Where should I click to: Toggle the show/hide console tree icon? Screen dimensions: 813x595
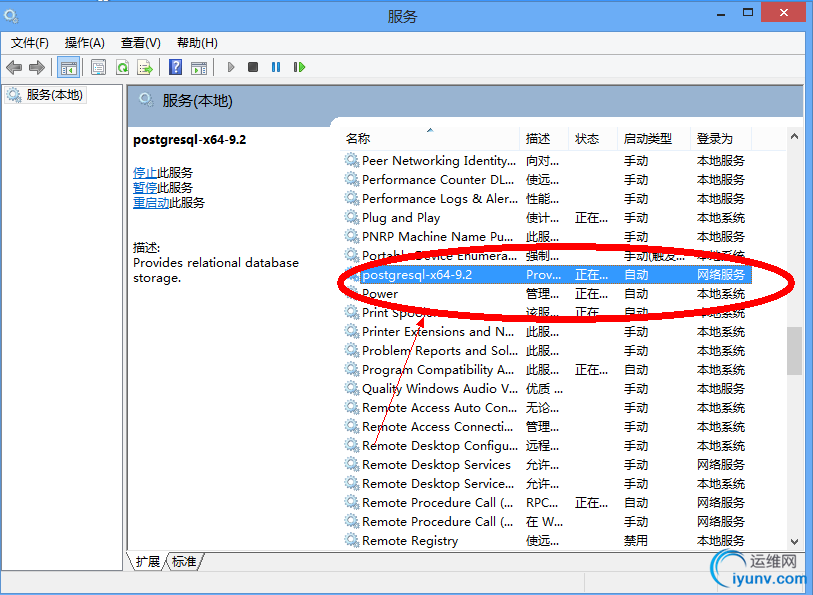(68, 67)
